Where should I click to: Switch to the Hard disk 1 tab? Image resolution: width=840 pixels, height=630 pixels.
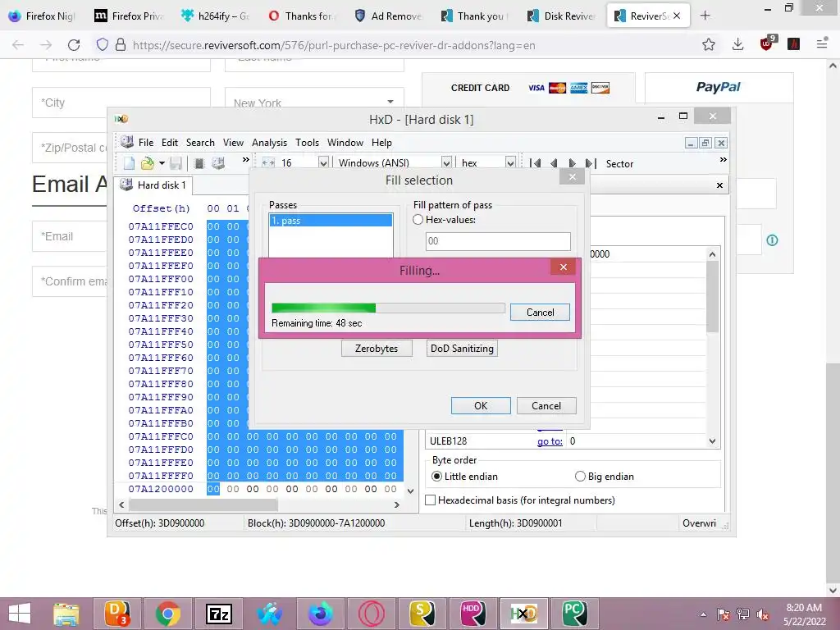point(153,185)
